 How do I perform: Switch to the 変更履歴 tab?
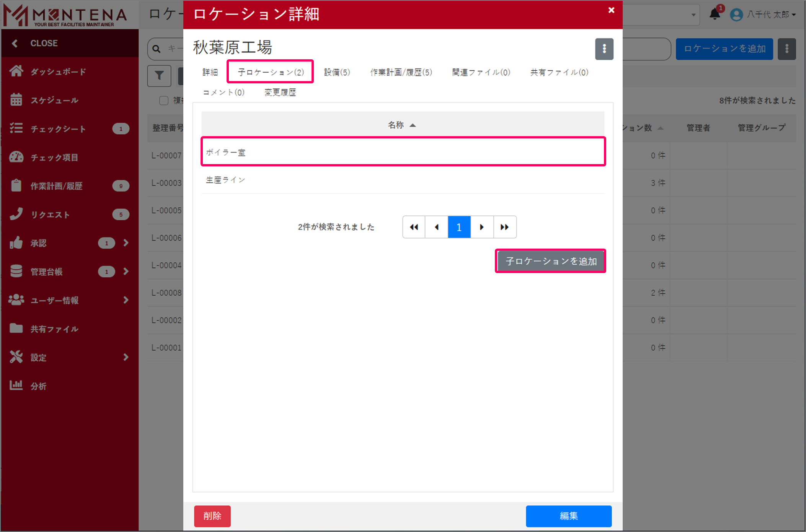click(280, 92)
